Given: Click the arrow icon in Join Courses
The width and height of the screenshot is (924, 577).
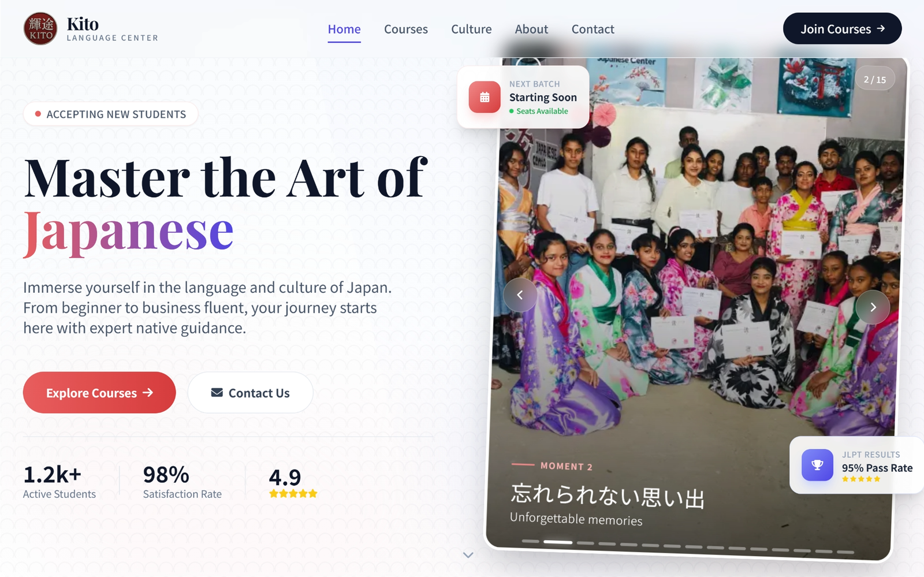Looking at the screenshot, I should (x=881, y=28).
